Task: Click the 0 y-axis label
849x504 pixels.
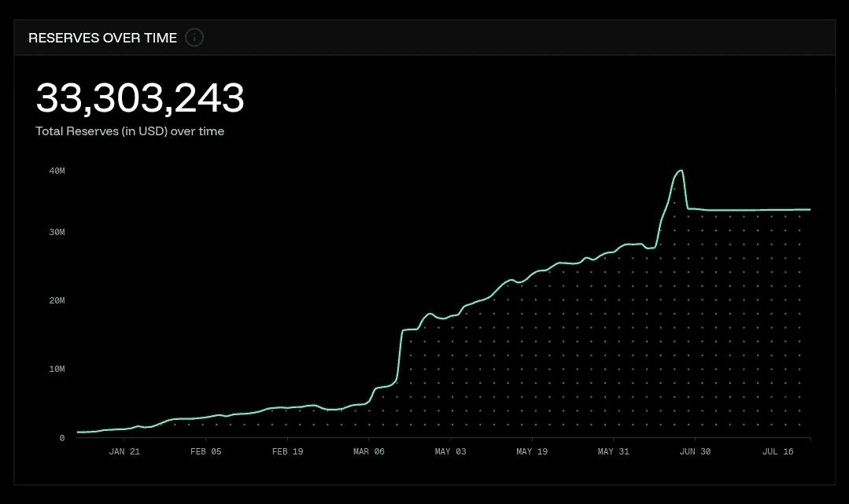Action: (61, 438)
